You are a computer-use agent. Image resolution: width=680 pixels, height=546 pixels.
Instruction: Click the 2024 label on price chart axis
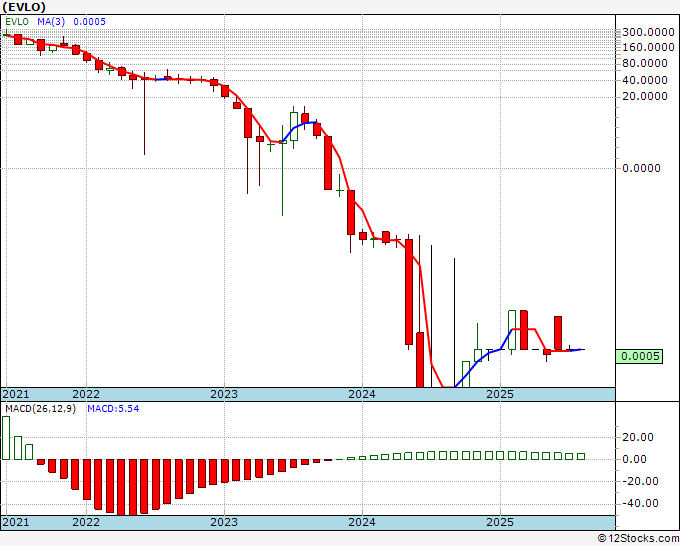point(362,394)
